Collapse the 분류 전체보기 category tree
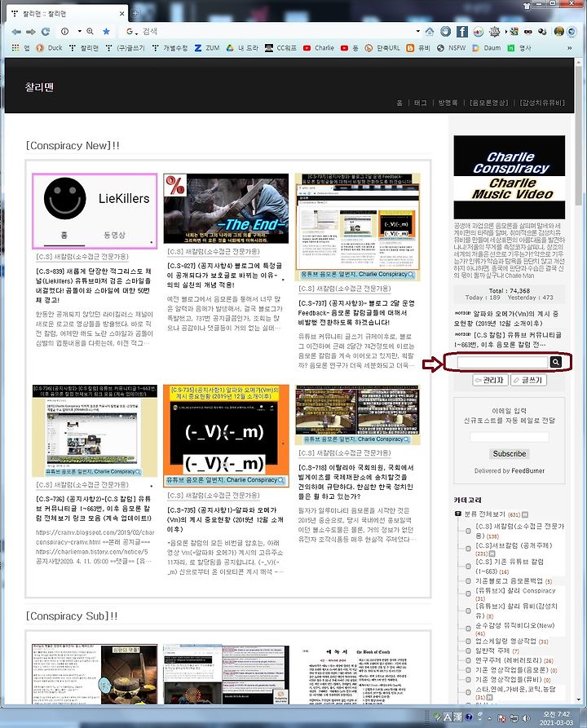This screenshot has width=587, height=728. pyautogui.click(x=458, y=514)
